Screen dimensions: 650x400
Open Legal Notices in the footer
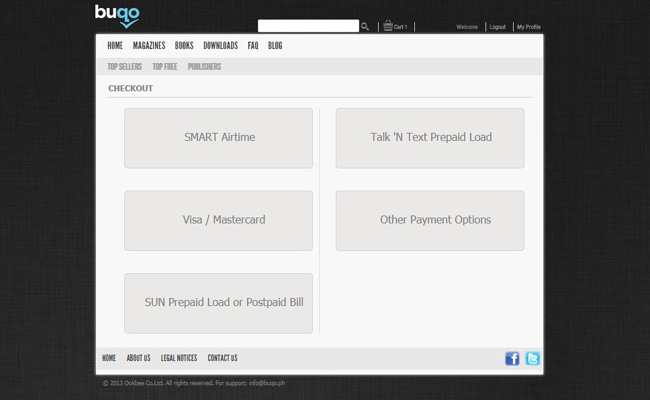coord(179,358)
